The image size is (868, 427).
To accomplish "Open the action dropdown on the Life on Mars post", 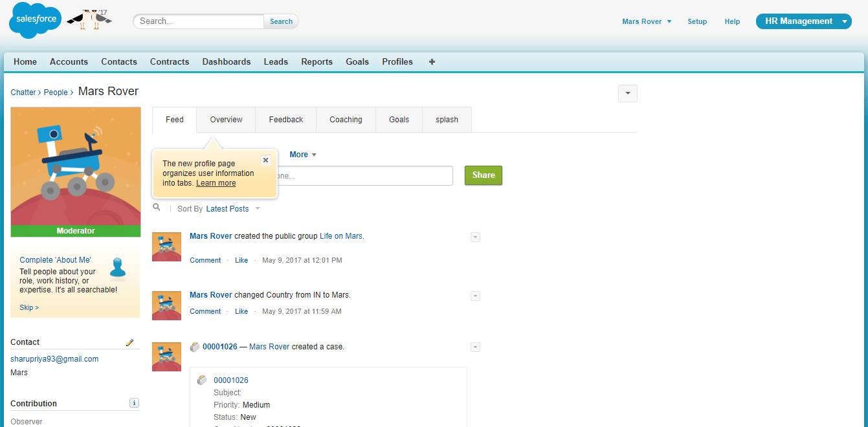I will coord(475,237).
